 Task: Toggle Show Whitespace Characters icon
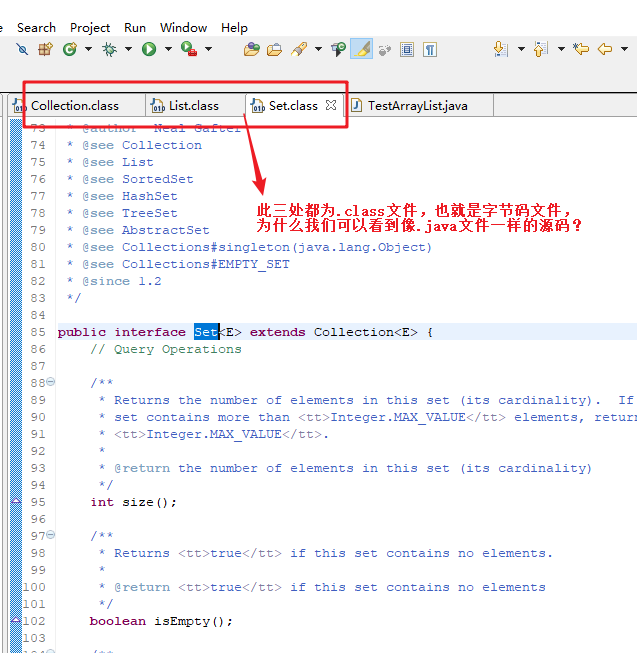[430, 50]
